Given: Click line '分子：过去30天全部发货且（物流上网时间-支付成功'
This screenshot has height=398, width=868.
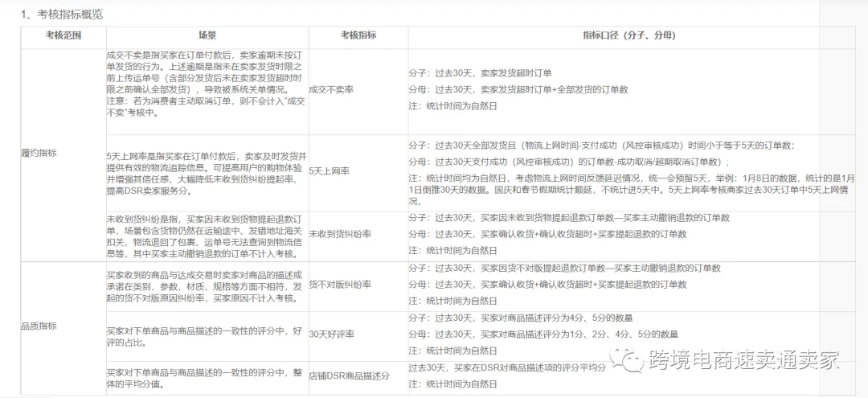Looking at the screenshot, I should 602,146.
